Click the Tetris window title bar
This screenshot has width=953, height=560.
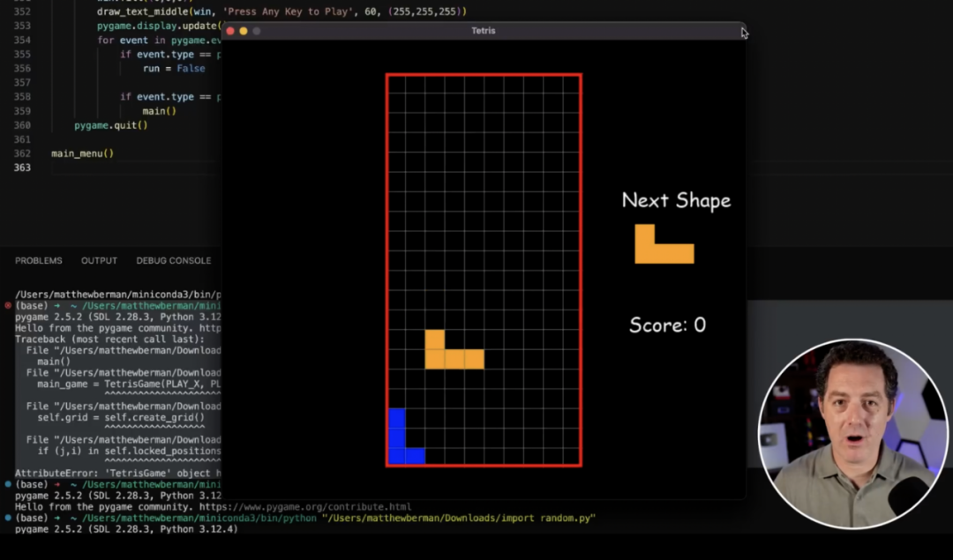click(x=484, y=31)
